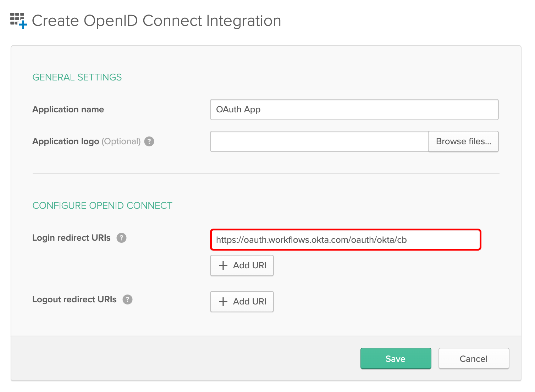
Task: Click the Create OpenID Connect Integration title
Action: coord(156,21)
